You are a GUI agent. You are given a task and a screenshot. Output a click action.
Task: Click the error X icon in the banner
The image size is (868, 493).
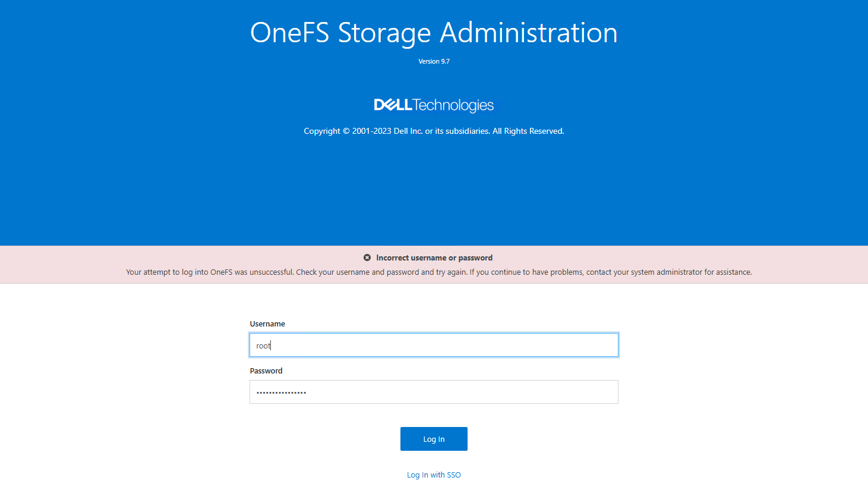click(367, 258)
